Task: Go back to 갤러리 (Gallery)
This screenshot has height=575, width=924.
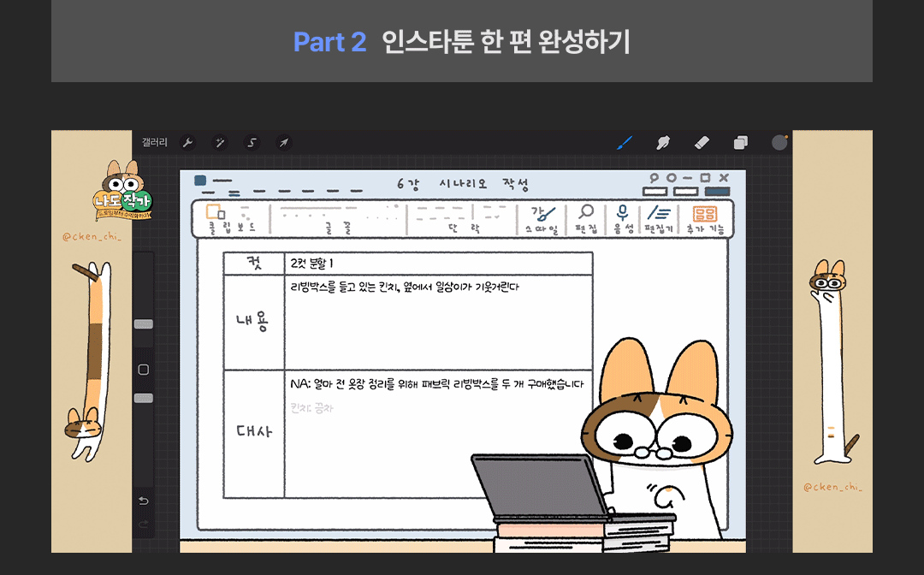Action: tap(155, 143)
